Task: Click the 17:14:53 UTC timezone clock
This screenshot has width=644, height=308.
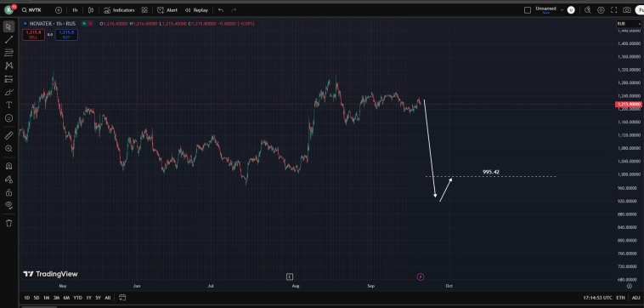Action: click(x=597, y=298)
